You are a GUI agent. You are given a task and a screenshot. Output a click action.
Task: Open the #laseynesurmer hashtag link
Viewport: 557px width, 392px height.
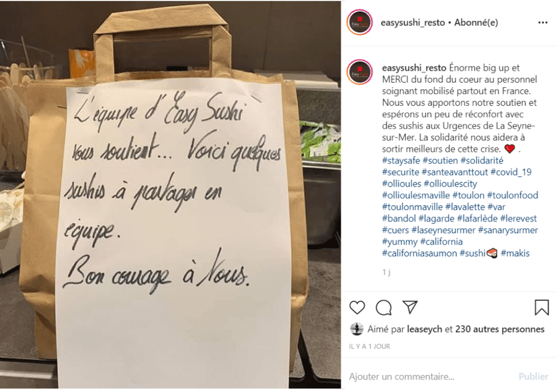coord(444,230)
